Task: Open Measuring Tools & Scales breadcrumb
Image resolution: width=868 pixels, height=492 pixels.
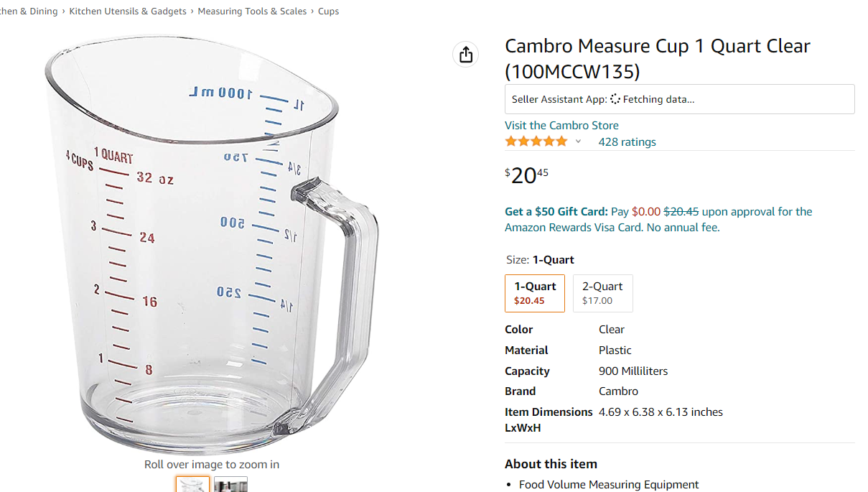Action: [x=252, y=11]
